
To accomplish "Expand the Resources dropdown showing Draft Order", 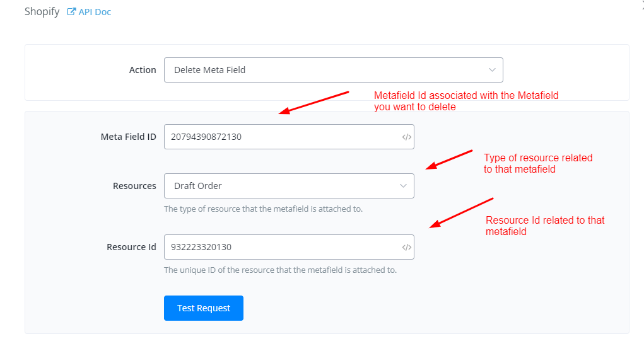I will pos(288,186).
